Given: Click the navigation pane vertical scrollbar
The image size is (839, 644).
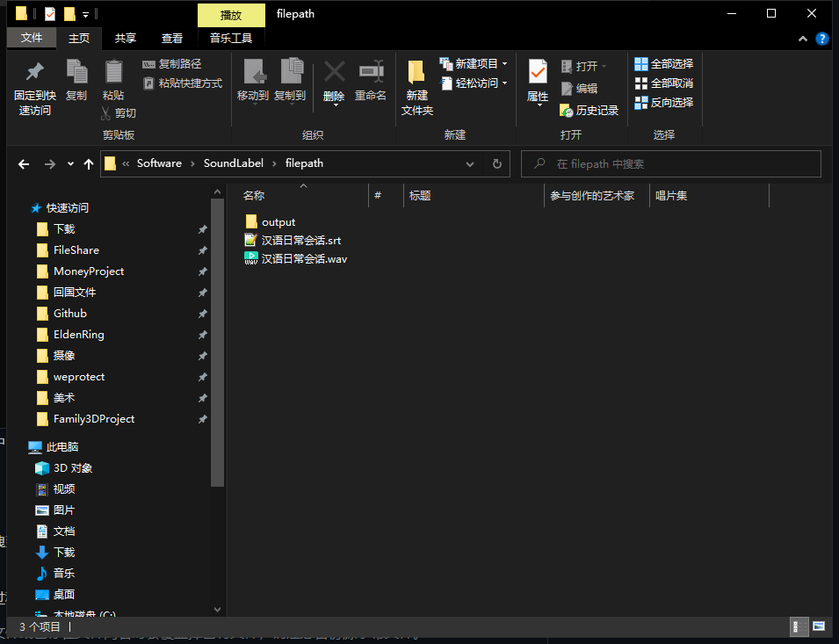Looking at the screenshot, I should (218, 351).
